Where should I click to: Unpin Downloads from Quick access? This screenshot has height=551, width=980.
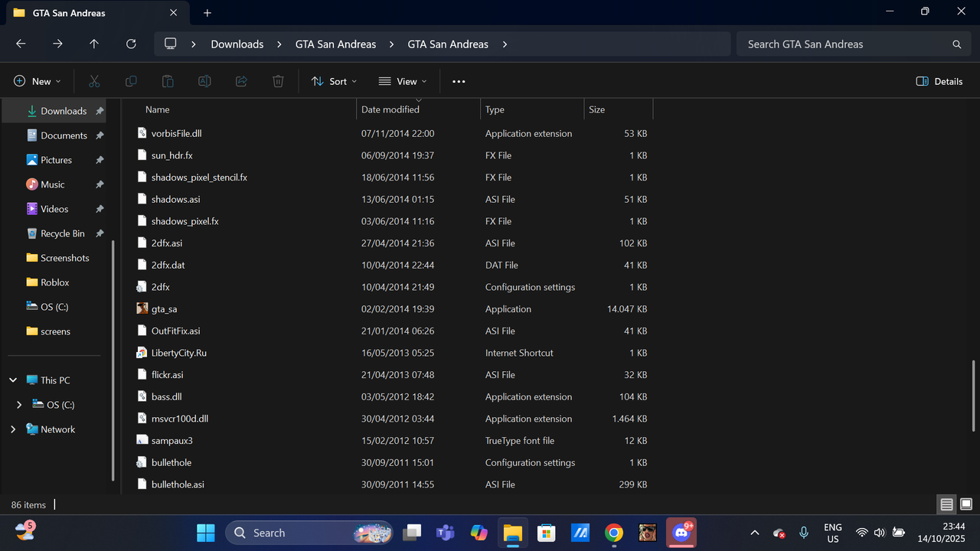(100, 111)
